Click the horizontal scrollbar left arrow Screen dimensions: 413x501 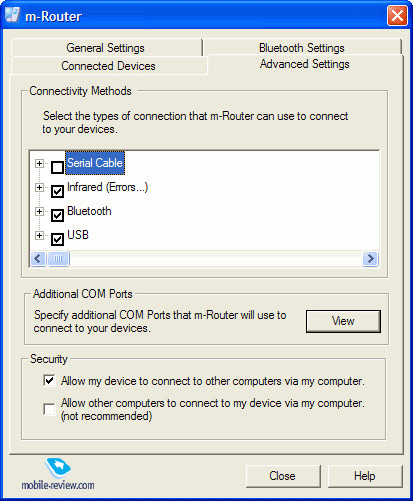tap(38, 259)
